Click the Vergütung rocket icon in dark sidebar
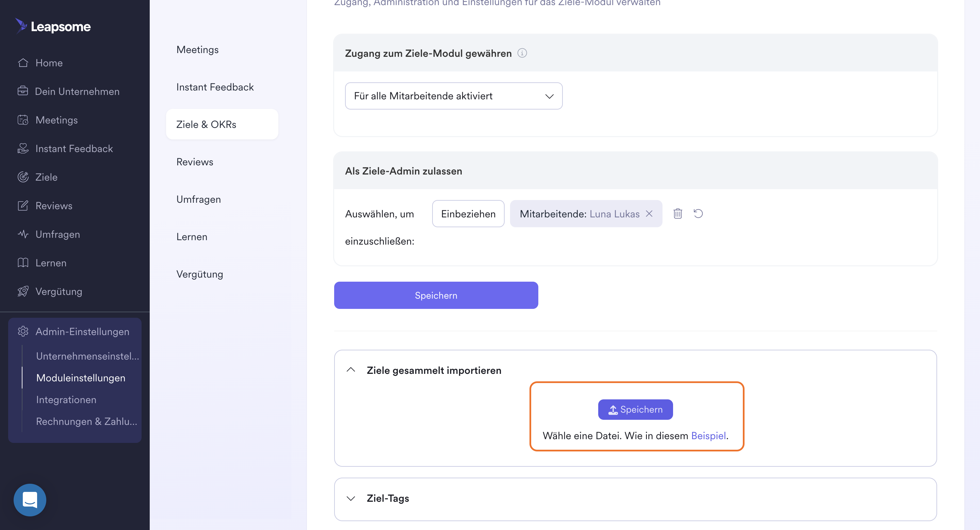980x530 pixels. pyautogui.click(x=23, y=291)
